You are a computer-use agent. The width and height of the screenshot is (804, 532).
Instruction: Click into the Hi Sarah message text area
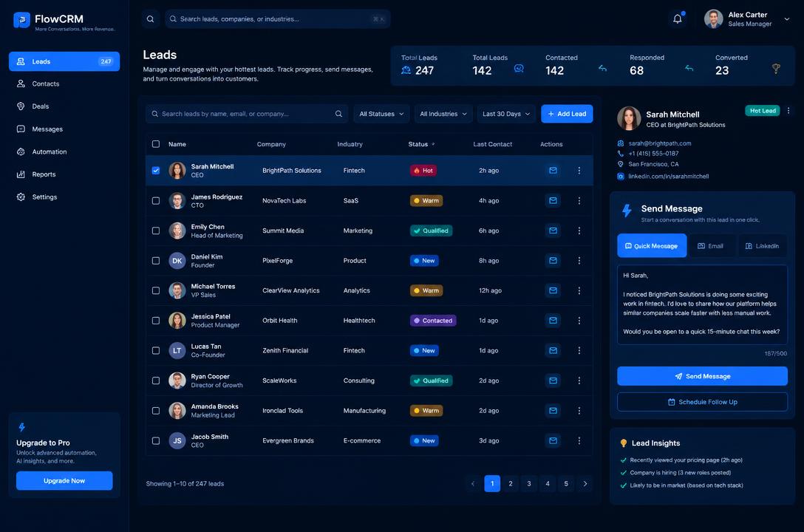702,304
